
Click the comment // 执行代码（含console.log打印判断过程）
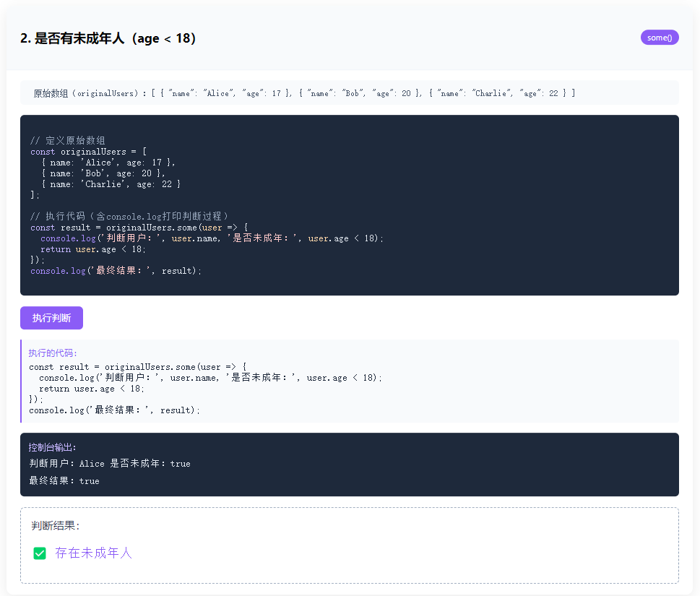tap(129, 217)
